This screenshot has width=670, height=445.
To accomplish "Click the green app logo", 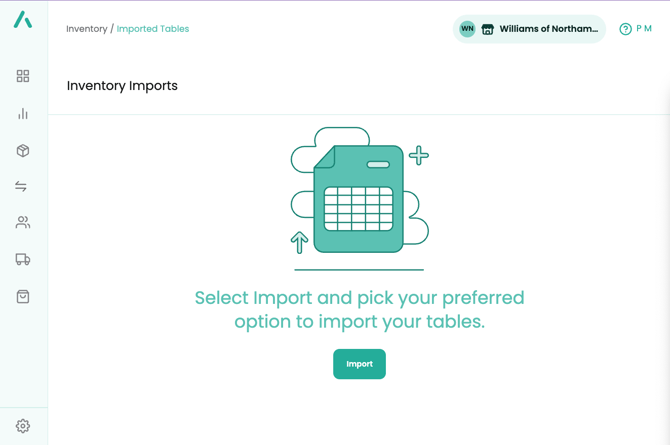I will click(23, 20).
